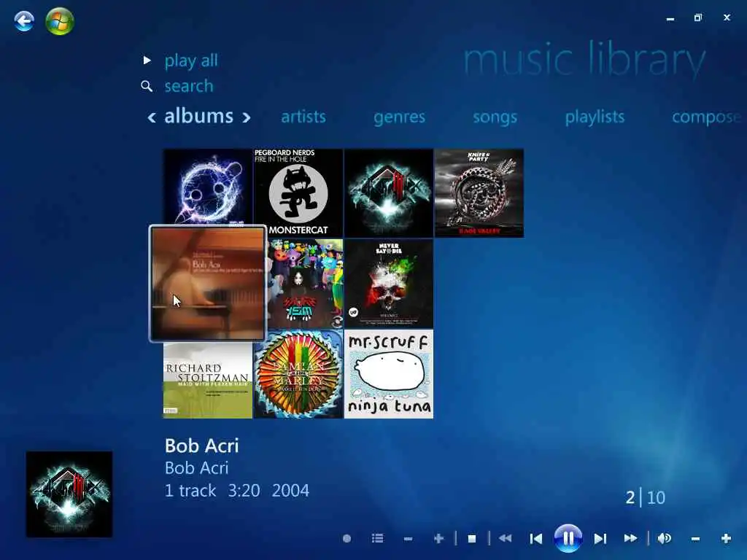747x560 pixels.
Task: Switch to the 'songs' view
Action: 495,117
